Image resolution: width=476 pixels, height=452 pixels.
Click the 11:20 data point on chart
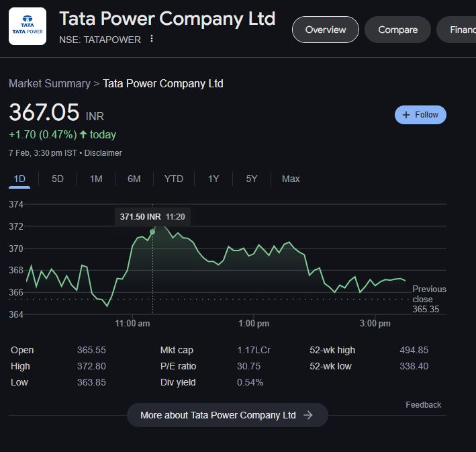pos(152,232)
